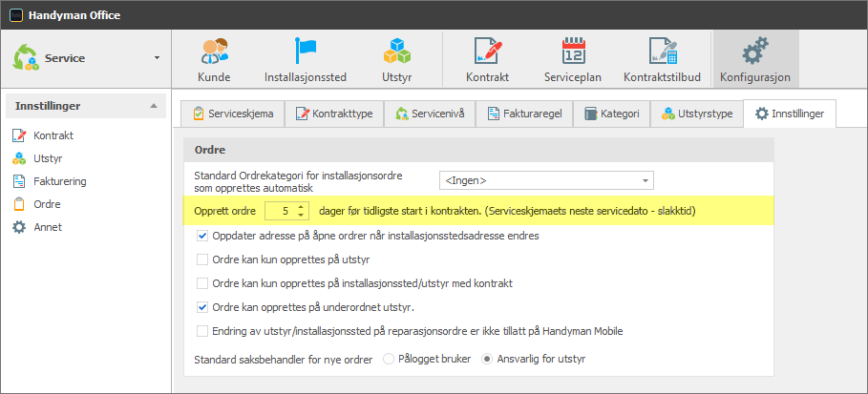The height and width of the screenshot is (394, 868).
Task: Open Annet settings in sidebar
Action: click(x=48, y=227)
